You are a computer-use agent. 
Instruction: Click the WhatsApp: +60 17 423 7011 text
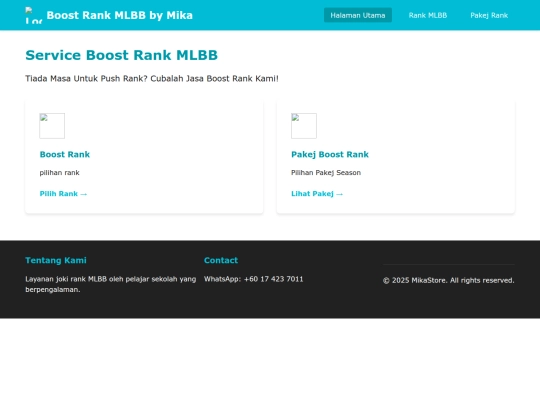[x=253, y=279]
